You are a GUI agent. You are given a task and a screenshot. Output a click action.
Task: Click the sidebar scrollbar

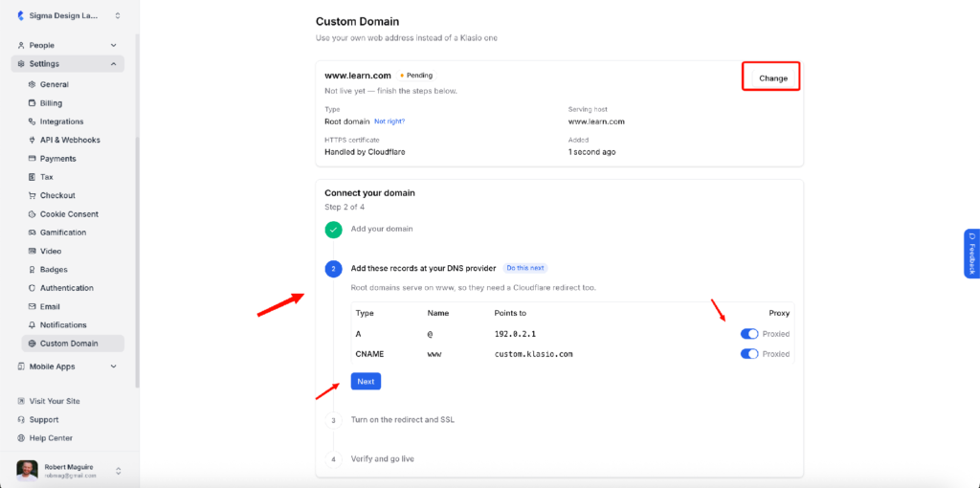point(137,212)
